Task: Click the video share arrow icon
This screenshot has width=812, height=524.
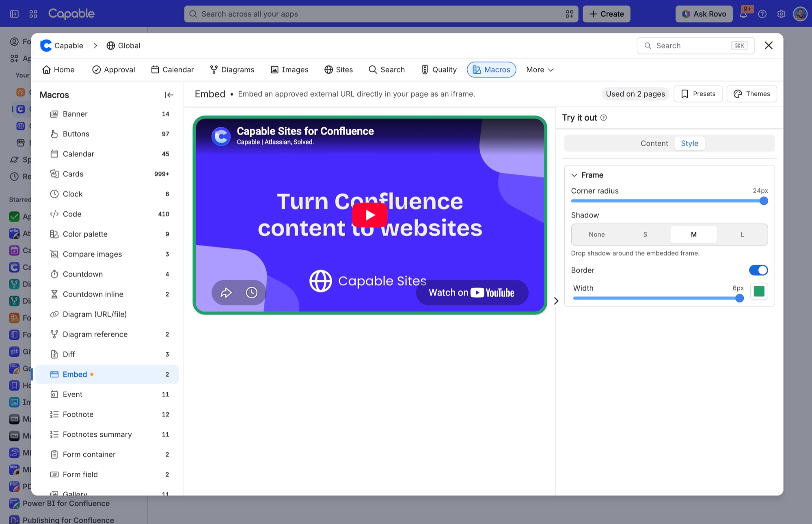Action: point(226,292)
